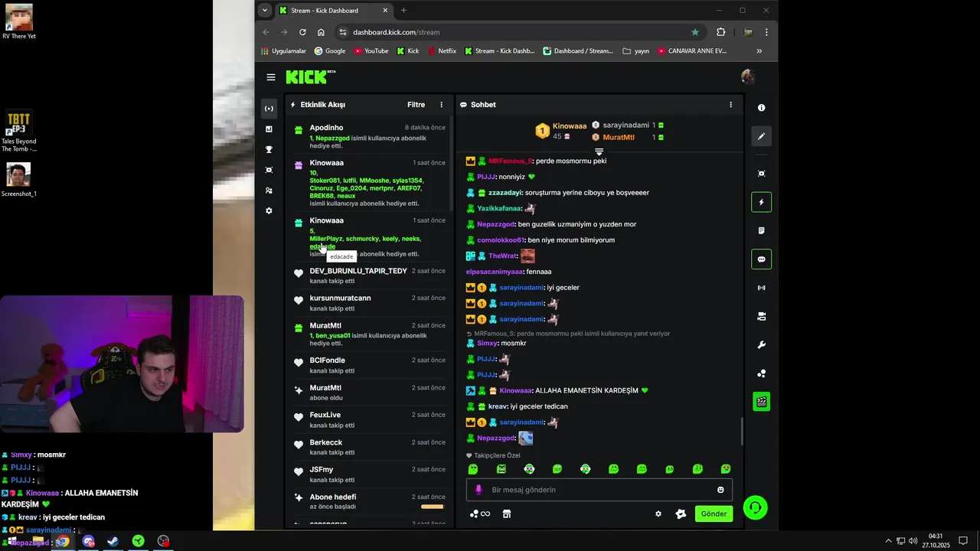Open RV There Yet desktop shortcut

tap(18, 21)
